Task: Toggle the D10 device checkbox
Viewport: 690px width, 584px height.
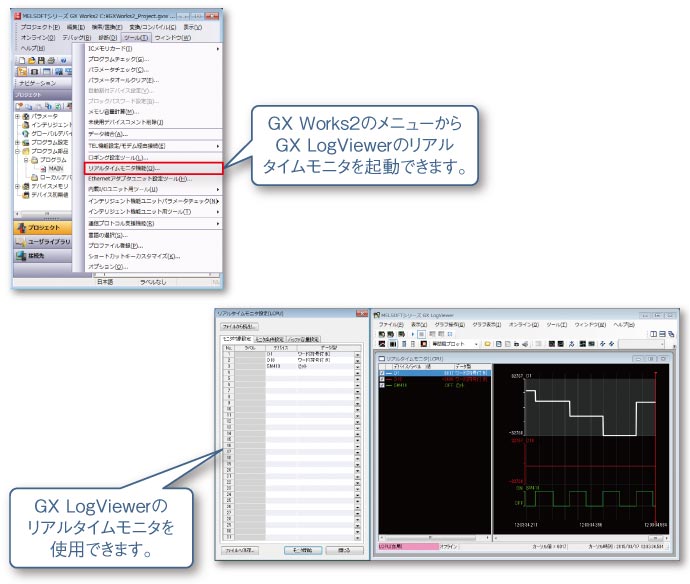Action: (x=383, y=379)
